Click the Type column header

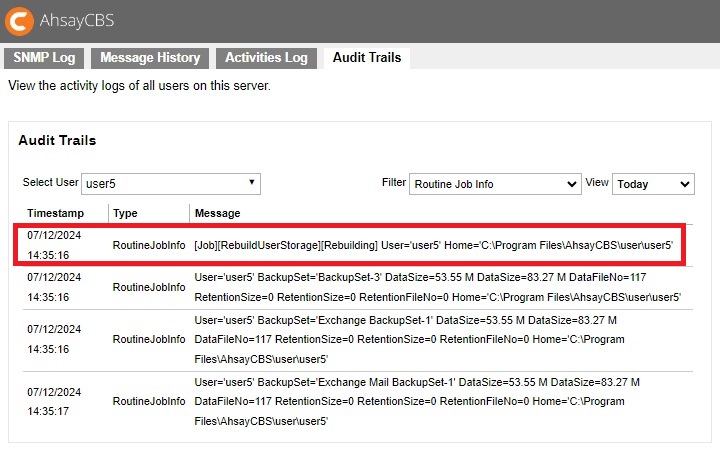(125, 213)
